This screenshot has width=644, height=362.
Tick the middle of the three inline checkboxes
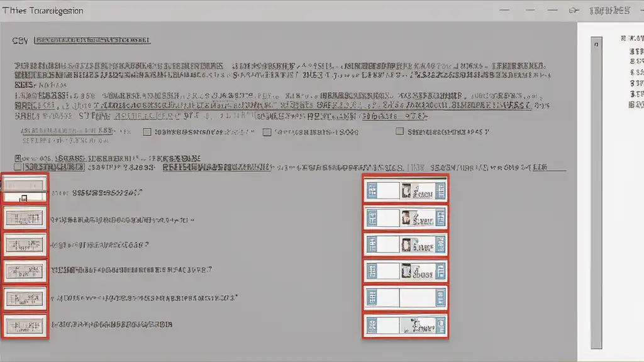(x=267, y=132)
